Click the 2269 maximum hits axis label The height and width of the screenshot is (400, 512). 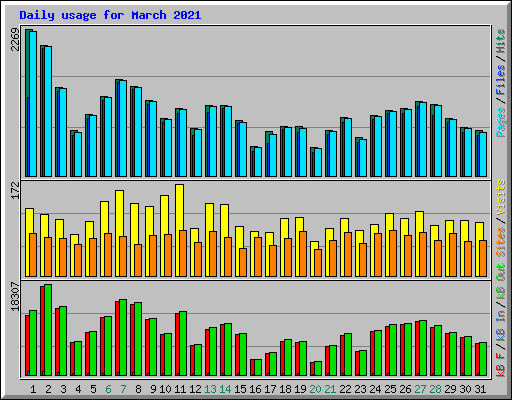(x=15, y=39)
